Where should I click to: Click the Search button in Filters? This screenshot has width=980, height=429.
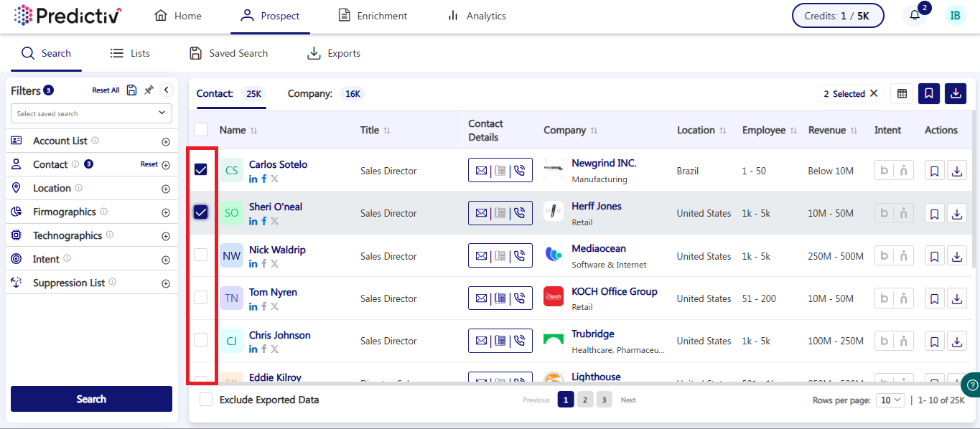(91, 399)
